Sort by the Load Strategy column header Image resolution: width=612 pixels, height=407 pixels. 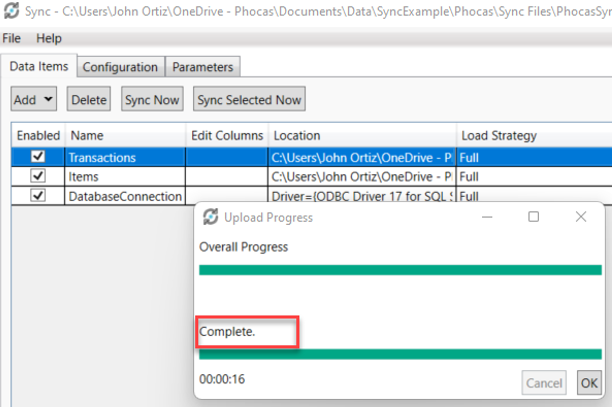pyautogui.click(x=499, y=135)
